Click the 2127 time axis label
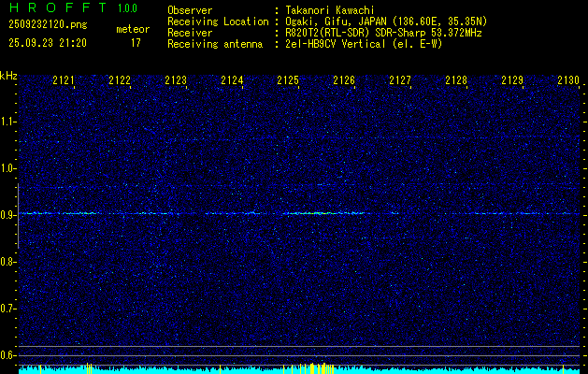Screen dimensions: 588x374 400,79
